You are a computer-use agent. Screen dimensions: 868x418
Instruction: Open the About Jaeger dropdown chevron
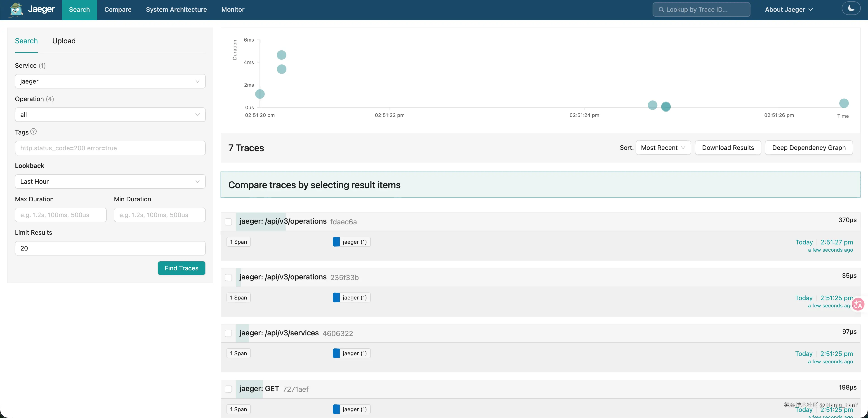point(811,9)
